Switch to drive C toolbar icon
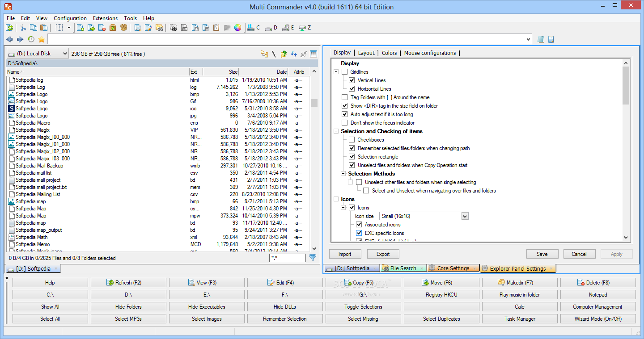The width and height of the screenshot is (644, 339). (x=253, y=28)
